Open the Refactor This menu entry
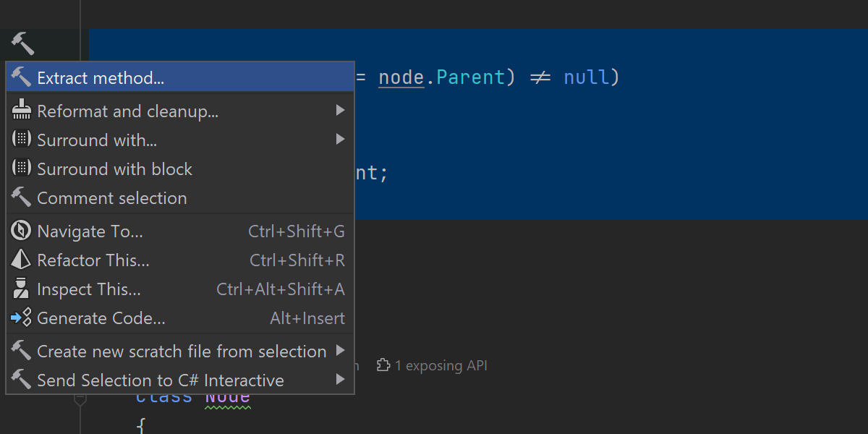 pyautogui.click(x=93, y=260)
